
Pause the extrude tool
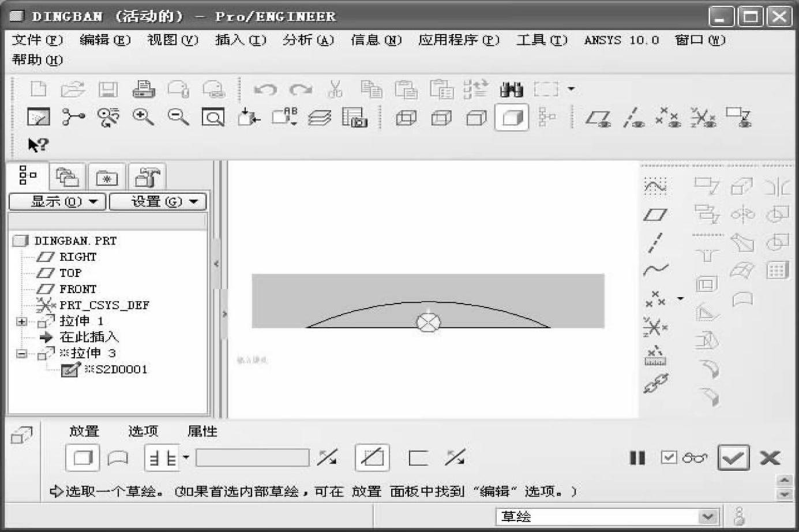[x=637, y=458]
